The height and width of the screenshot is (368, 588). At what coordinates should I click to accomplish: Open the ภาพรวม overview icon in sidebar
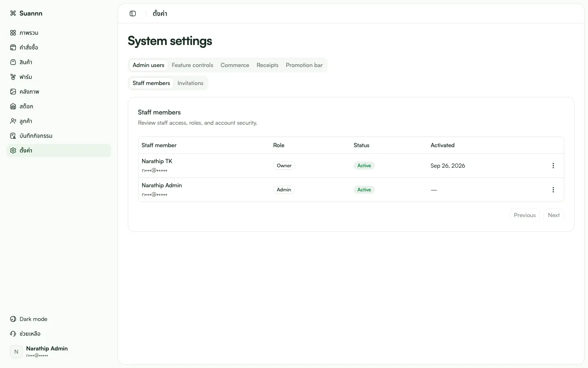13,33
